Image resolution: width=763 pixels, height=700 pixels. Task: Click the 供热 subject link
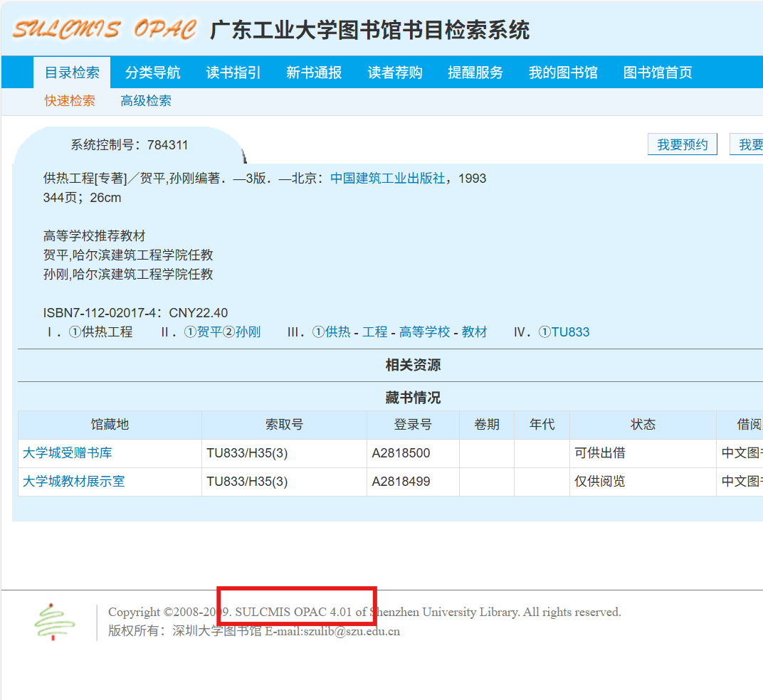tap(338, 332)
